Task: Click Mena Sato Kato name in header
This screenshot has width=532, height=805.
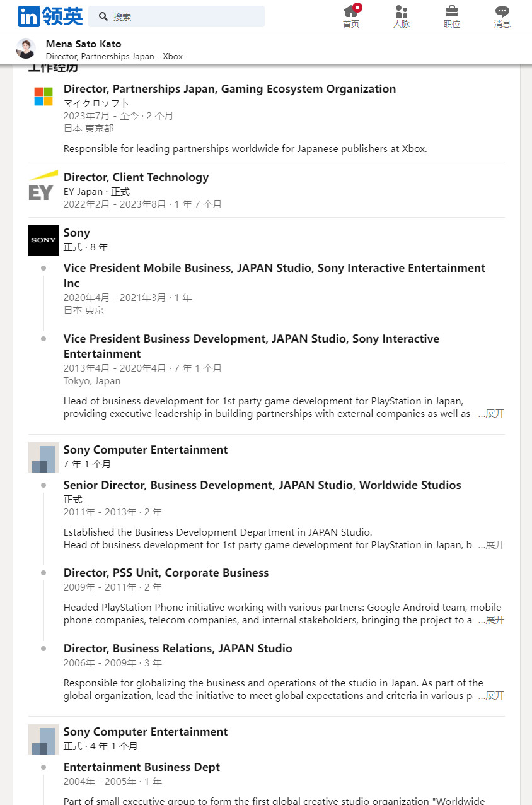Action: 83,44
